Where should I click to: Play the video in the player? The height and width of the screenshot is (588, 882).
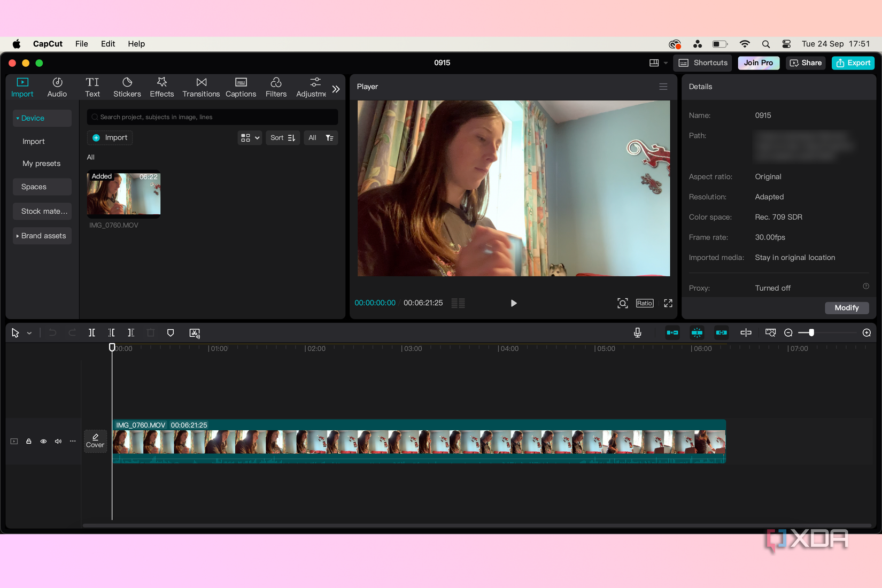tap(513, 304)
